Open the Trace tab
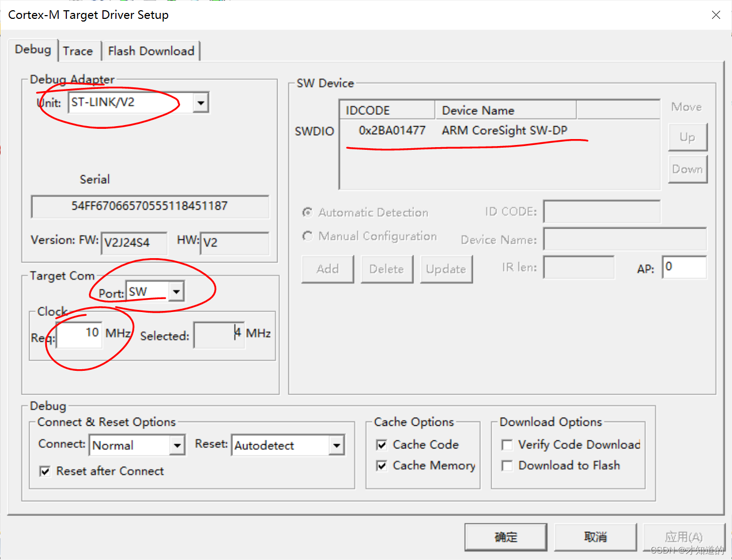Image resolution: width=732 pixels, height=560 pixels. pos(78,51)
